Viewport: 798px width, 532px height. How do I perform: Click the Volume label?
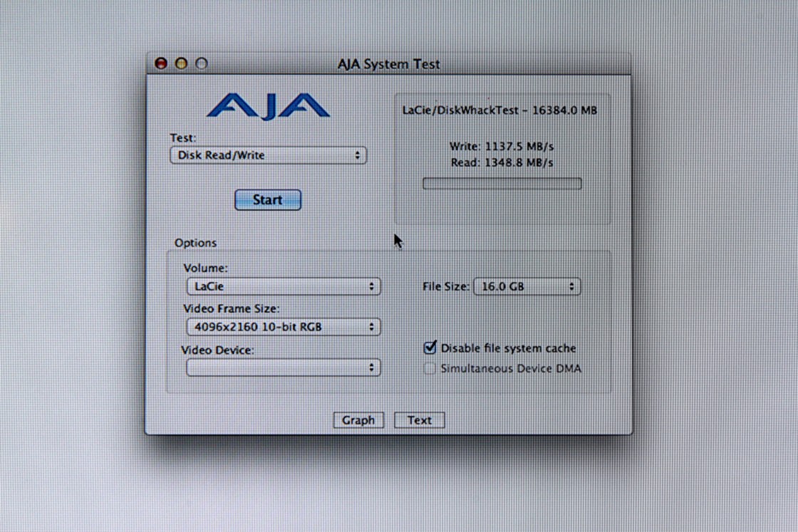[x=206, y=268]
